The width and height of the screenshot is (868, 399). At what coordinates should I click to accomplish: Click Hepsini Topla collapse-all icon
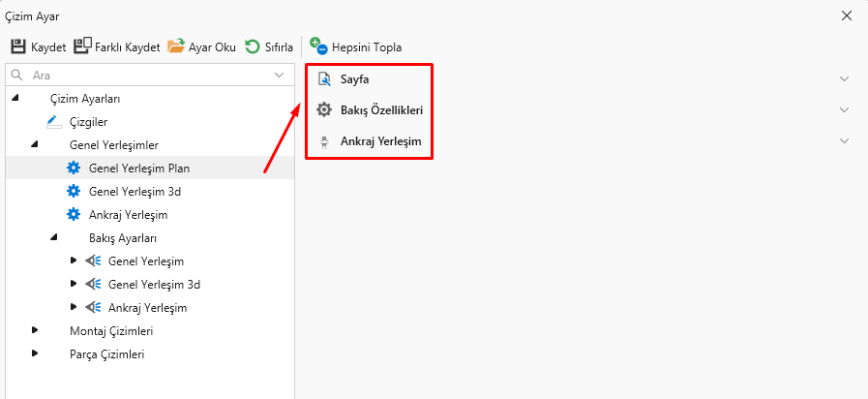[x=318, y=46]
